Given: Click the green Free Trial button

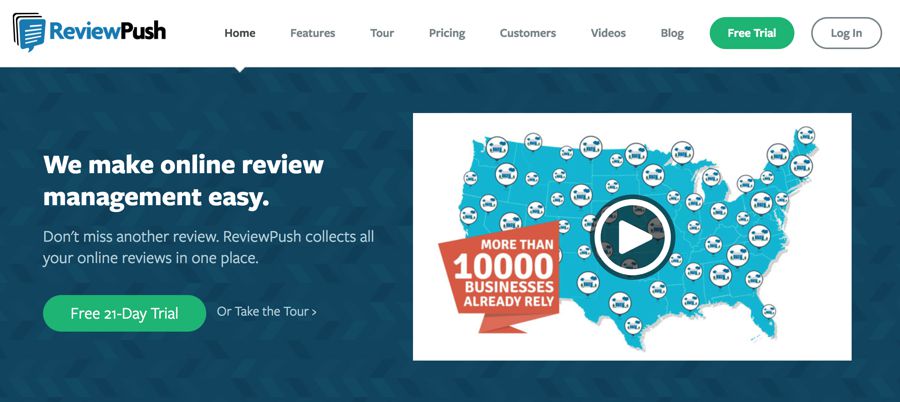Looking at the screenshot, I should (x=751, y=33).
